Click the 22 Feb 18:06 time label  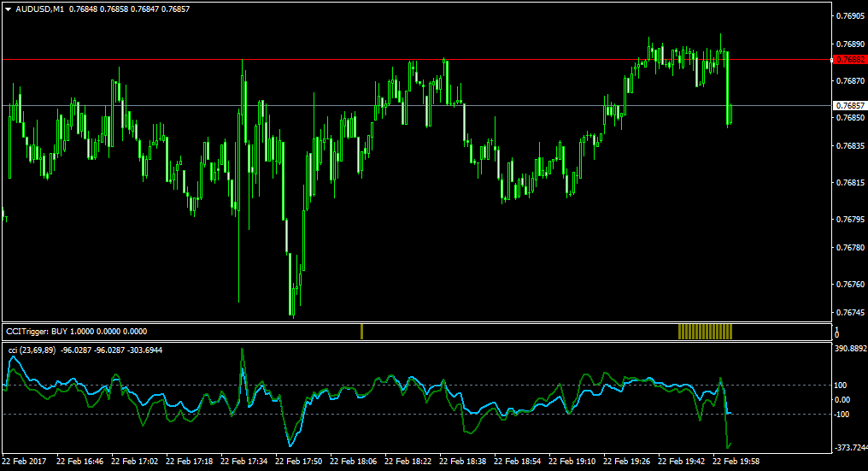pyautogui.click(x=353, y=461)
